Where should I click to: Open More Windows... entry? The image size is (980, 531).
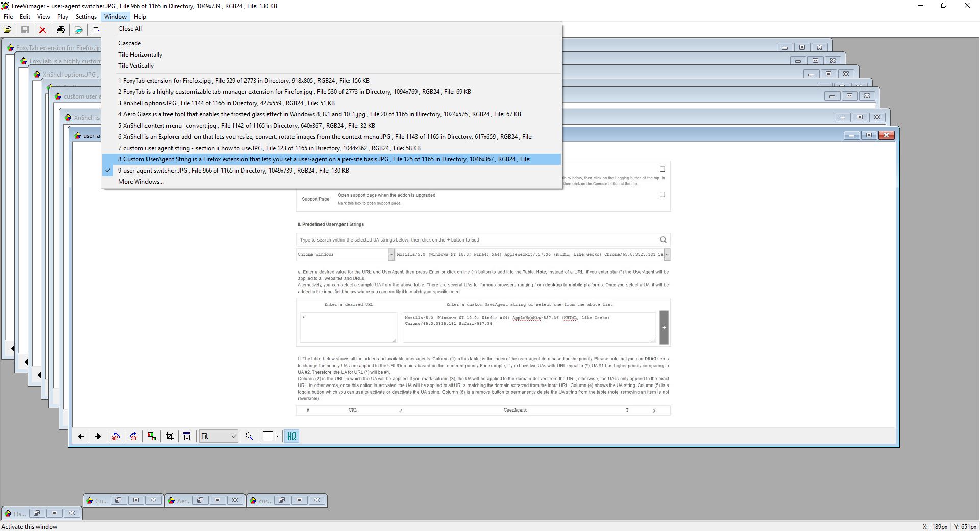click(x=331, y=182)
